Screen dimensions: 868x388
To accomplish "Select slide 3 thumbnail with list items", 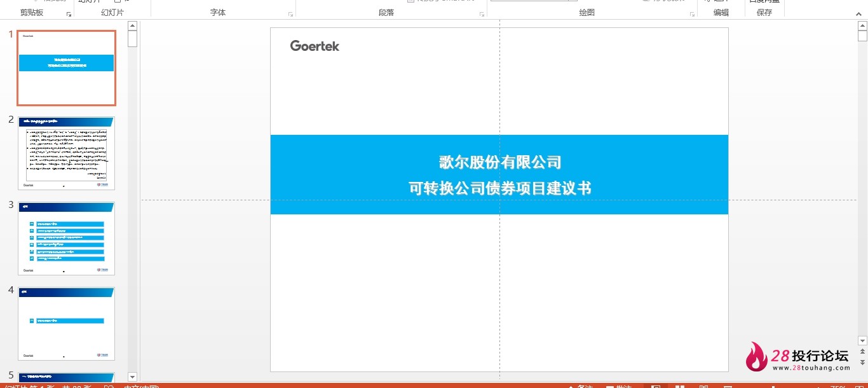I will point(67,239).
